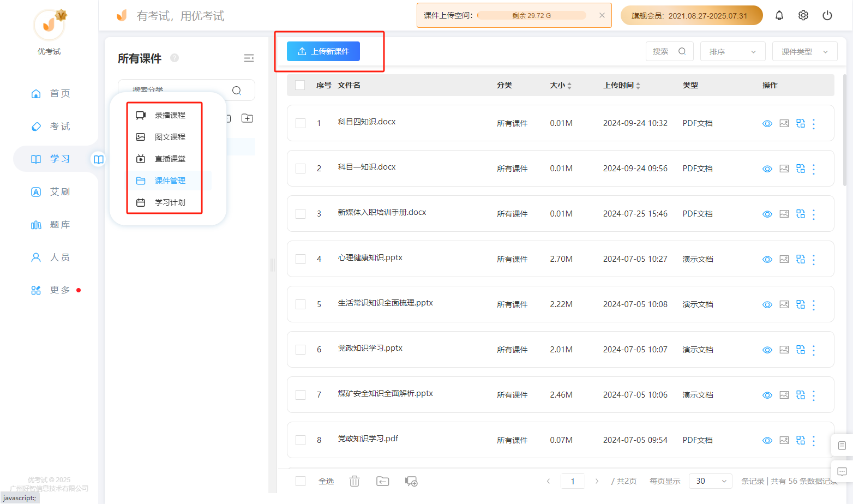Open more options for 党政知识学习.pdf
The image size is (853, 504).
click(814, 441)
